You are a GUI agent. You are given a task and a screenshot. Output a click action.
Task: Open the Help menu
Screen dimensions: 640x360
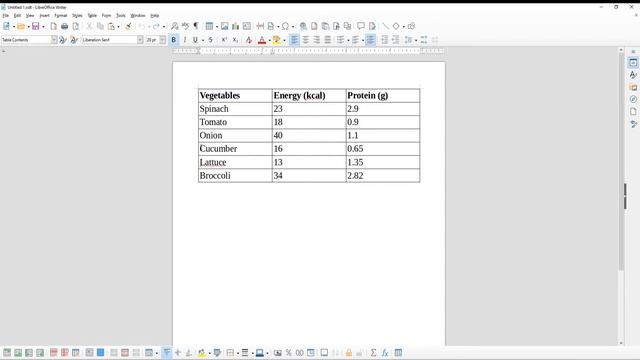tap(155, 16)
